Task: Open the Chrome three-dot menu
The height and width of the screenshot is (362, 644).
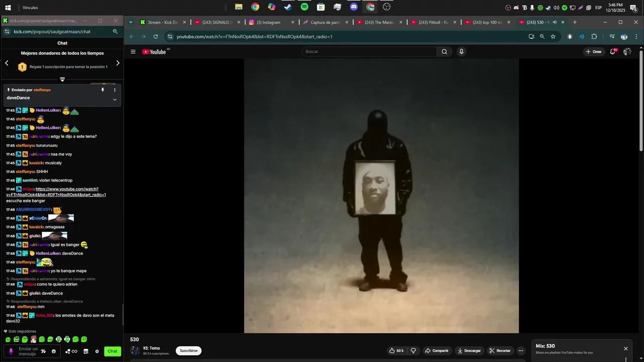Action: pos(636,37)
